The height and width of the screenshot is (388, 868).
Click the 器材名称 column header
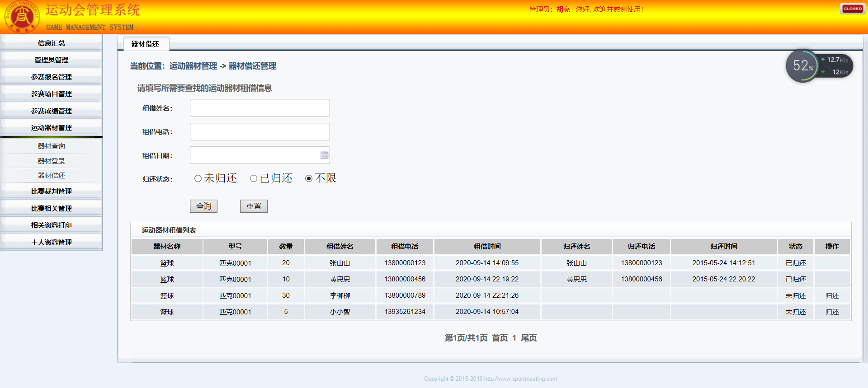(x=167, y=247)
